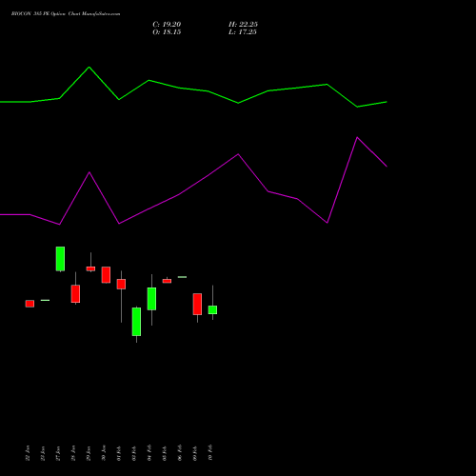Image resolution: width=476 pixels, height=476 pixels.
Task: Click the BIOCON 385 PE chart title
Action: [x=66, y=14]
